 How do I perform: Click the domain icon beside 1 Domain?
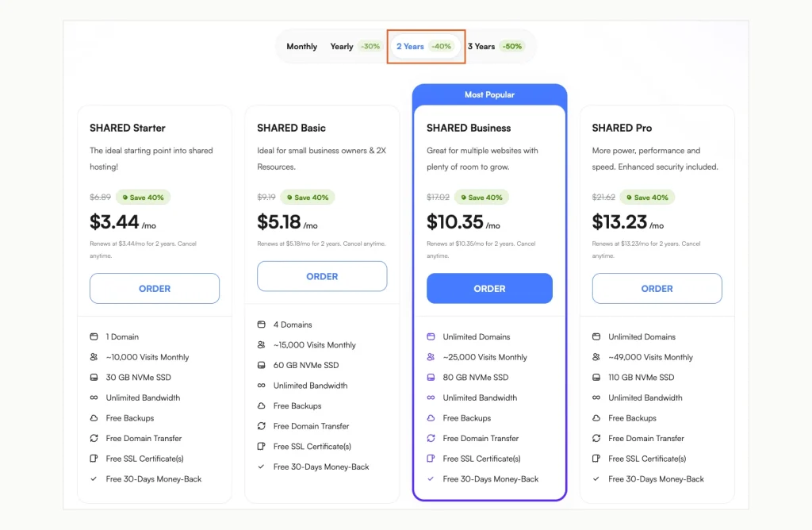(x=94, y=336)
